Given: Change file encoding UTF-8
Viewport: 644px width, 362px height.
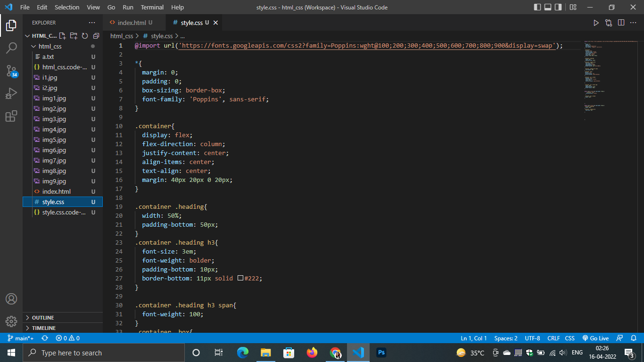Looking at the screenshot, I should (532, 338).
